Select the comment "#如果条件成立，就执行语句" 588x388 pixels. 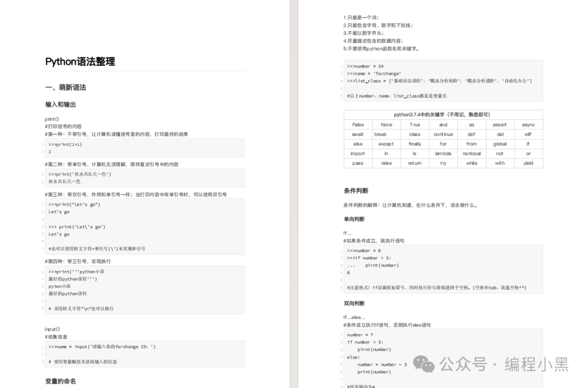374,241
